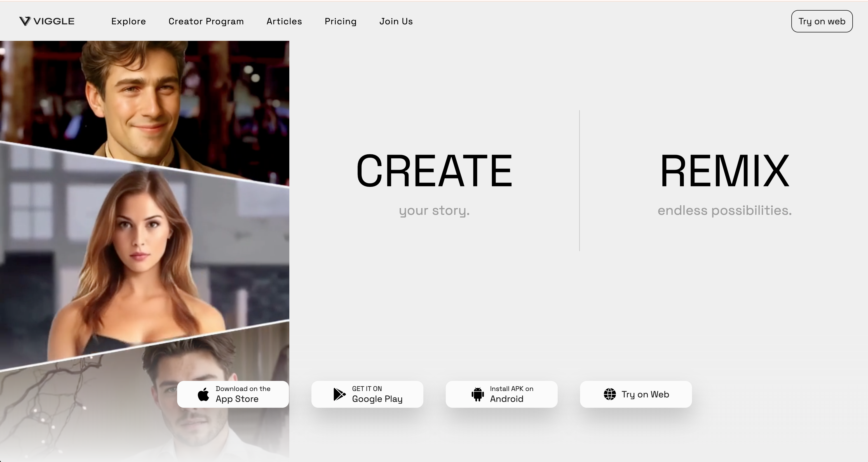The width and height of the screenshot is (868, 462).
Task: Click Download on the App Store text
Action: click(x=243, y=394)
